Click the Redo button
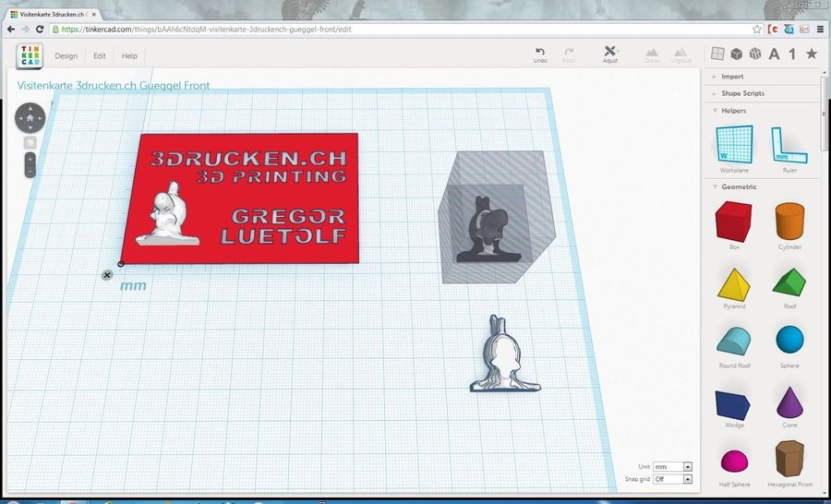 (569, 55)
